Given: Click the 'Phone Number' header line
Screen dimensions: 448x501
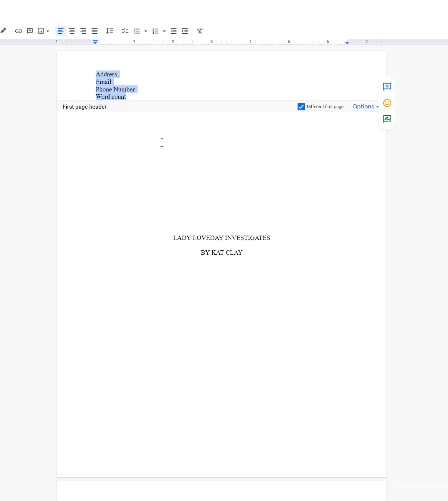Looking at the screenshot, I should (115, 89).
